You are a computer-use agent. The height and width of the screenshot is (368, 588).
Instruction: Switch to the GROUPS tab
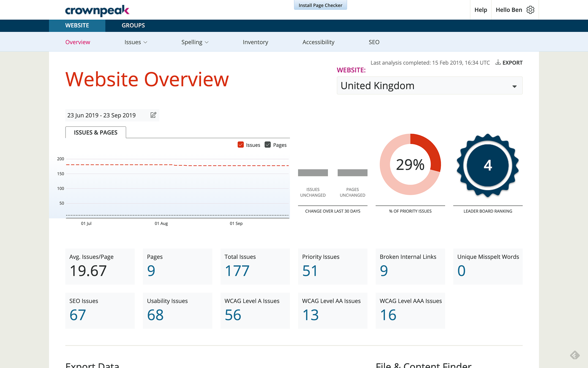click(133, 25)
